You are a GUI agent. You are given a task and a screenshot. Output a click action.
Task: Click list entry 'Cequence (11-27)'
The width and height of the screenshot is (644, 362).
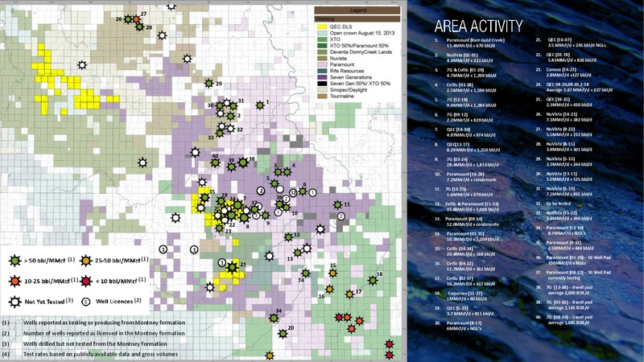[x=464, y=294]
